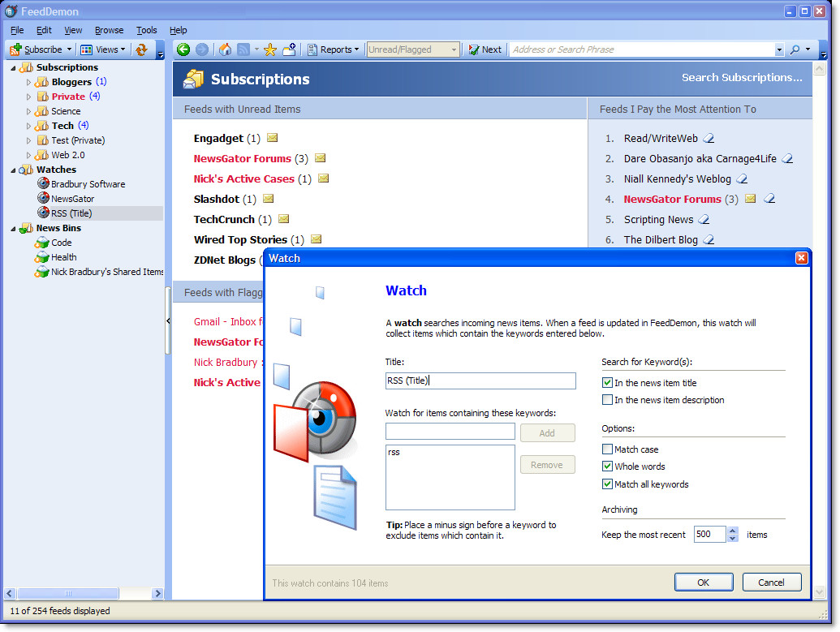Screen dimensions: 840x632
Task: Select the 'Nick Bradbury's Shared Items' news bin
Action: [107, 272]
